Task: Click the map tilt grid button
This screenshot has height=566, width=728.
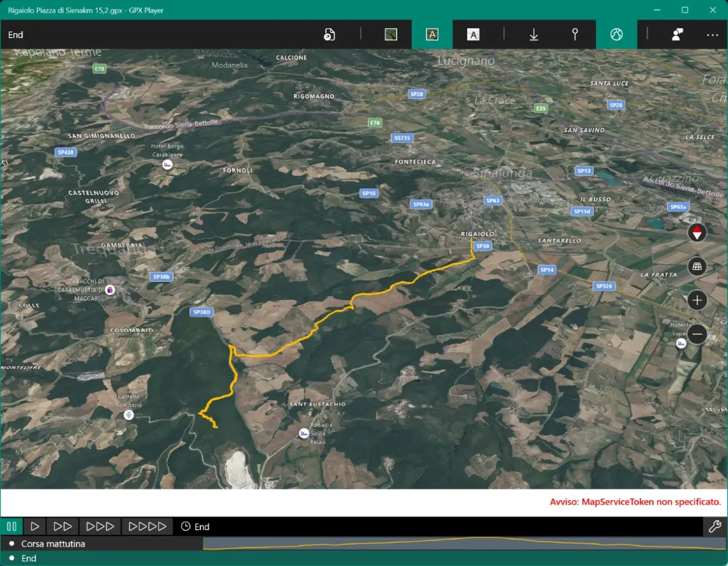Action: [697, 266]
